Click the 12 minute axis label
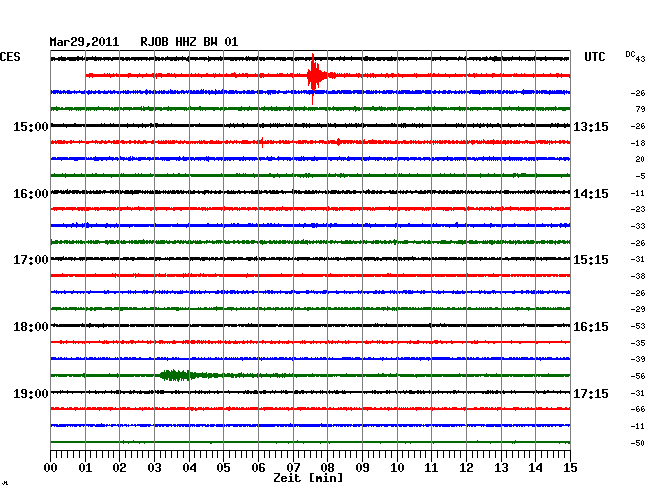This screenshot has height=494, width=650. (x=466, y=468)
